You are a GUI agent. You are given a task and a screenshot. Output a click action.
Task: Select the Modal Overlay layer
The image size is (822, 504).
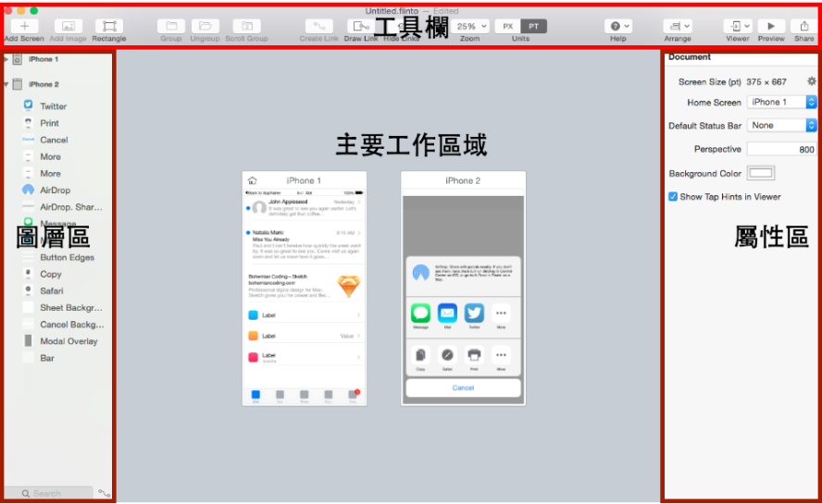click(x=57, y=341)
